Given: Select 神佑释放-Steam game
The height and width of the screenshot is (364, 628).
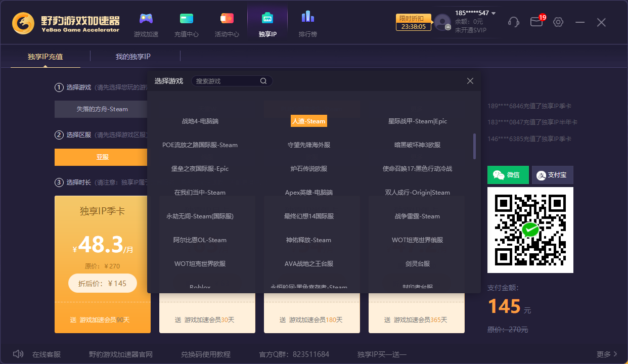Looking at the screenshot, I should point(309,240).
